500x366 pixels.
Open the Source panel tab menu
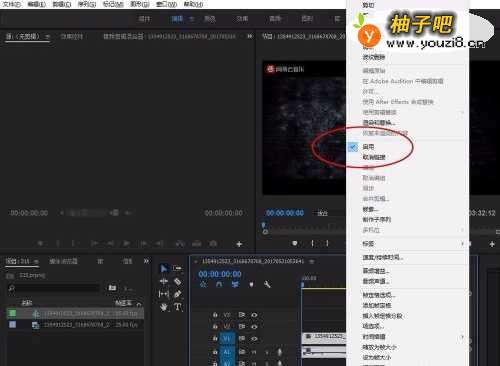point(48,36)
